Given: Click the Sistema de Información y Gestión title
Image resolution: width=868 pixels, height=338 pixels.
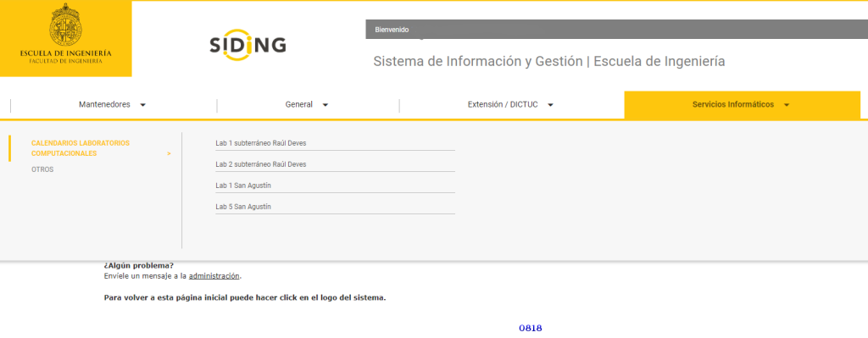Looking at the screenshot, I should click(549, 61).
